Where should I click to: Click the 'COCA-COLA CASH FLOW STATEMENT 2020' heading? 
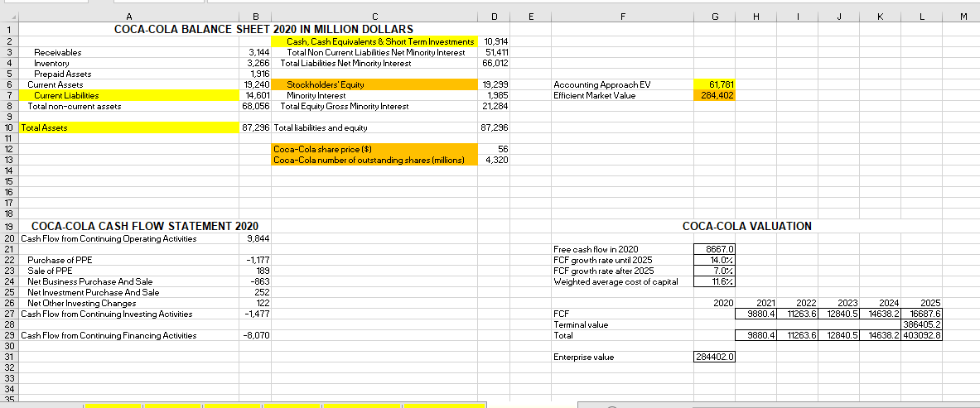pos(144,226)
